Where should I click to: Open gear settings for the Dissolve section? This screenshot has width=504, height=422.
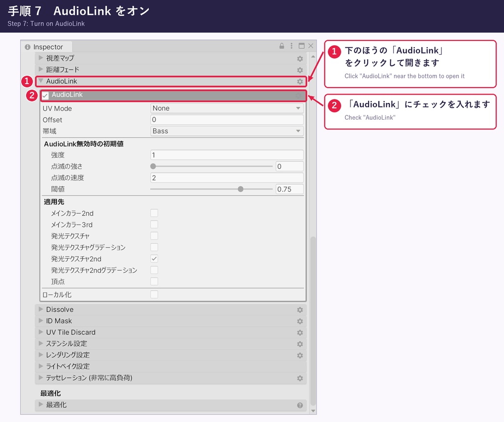coord(300,310)
